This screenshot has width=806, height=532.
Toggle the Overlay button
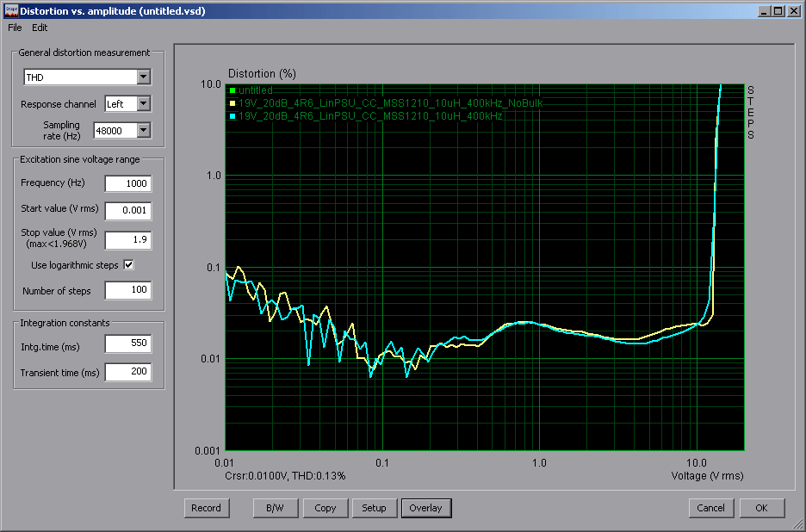point(425,508)
